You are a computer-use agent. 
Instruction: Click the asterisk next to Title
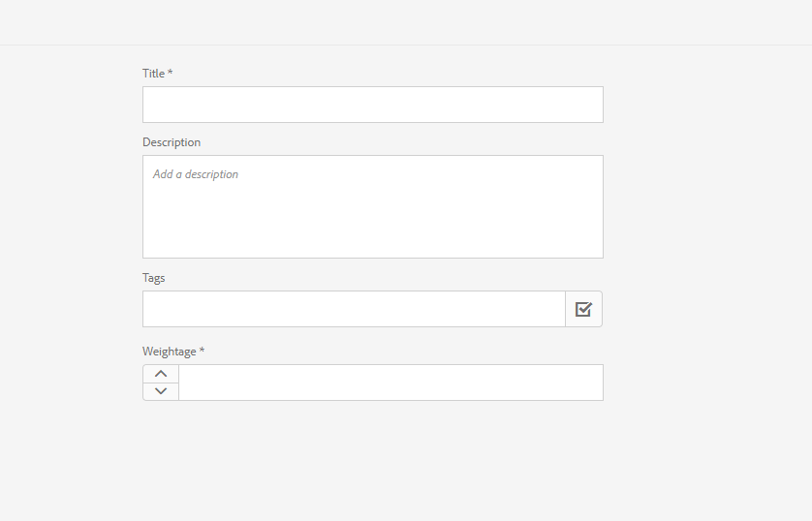click(171, 73)
